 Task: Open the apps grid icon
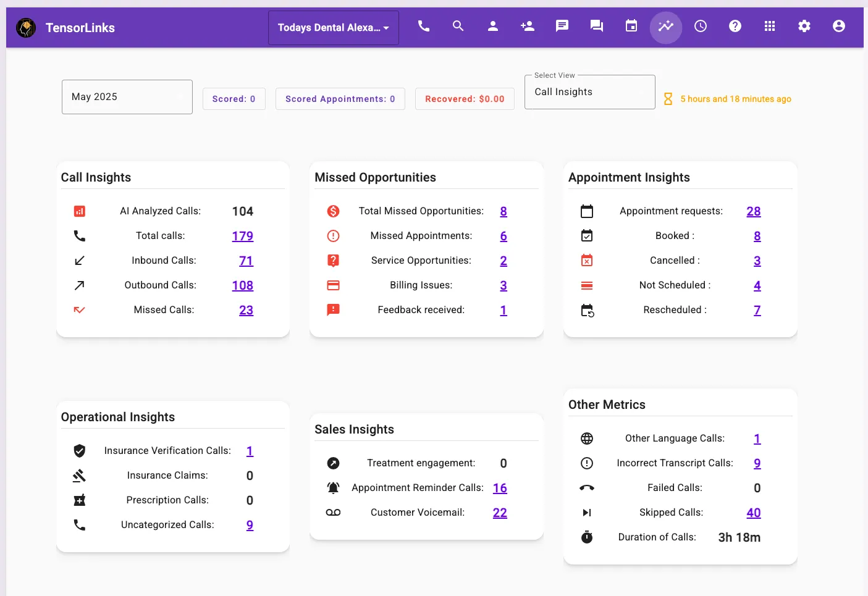click(769, 27)
